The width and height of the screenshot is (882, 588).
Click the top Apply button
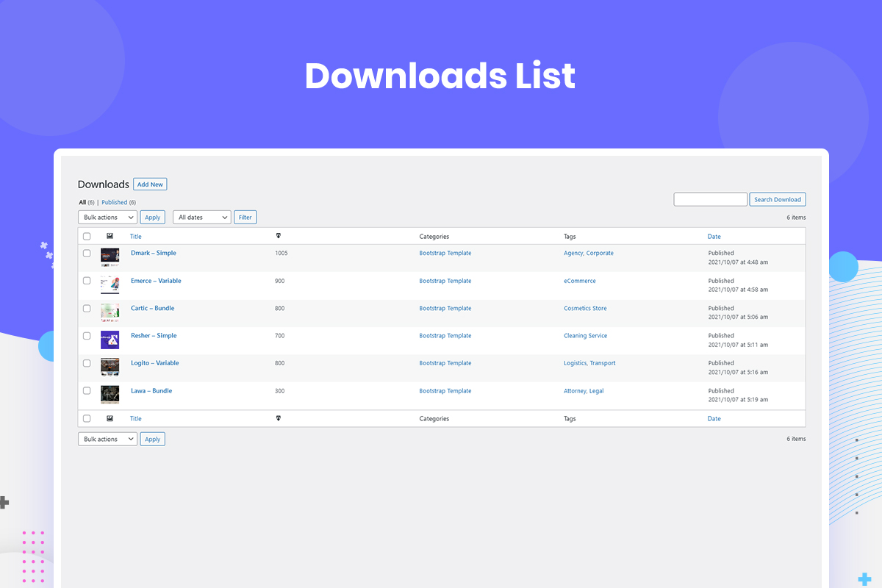click(x=153, y=218)
